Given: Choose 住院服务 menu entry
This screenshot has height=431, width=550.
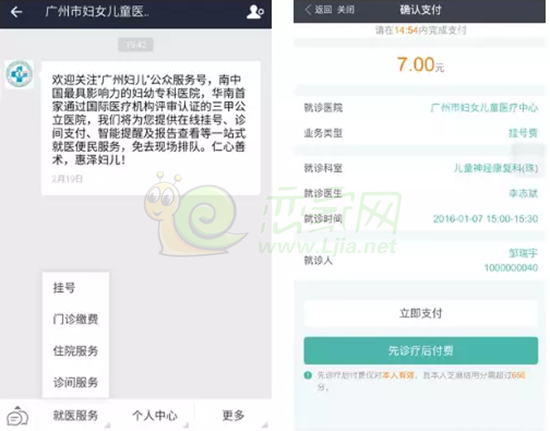Looking at the screenshot, I should (x=75, y=351).
